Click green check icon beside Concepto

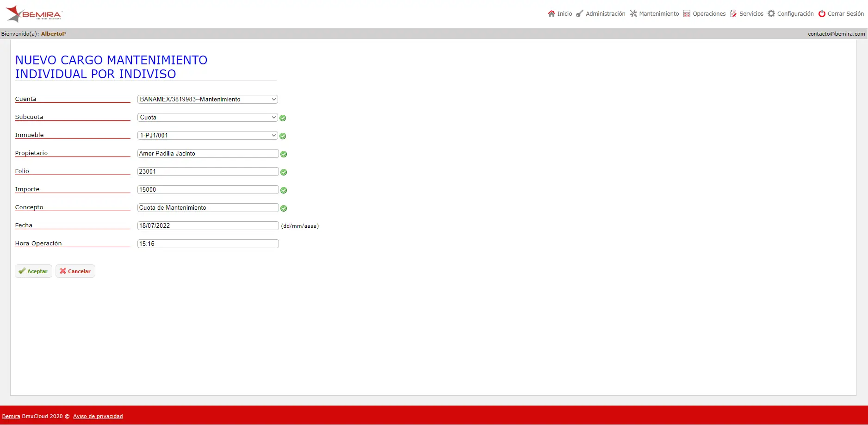[x=284, y=208]
